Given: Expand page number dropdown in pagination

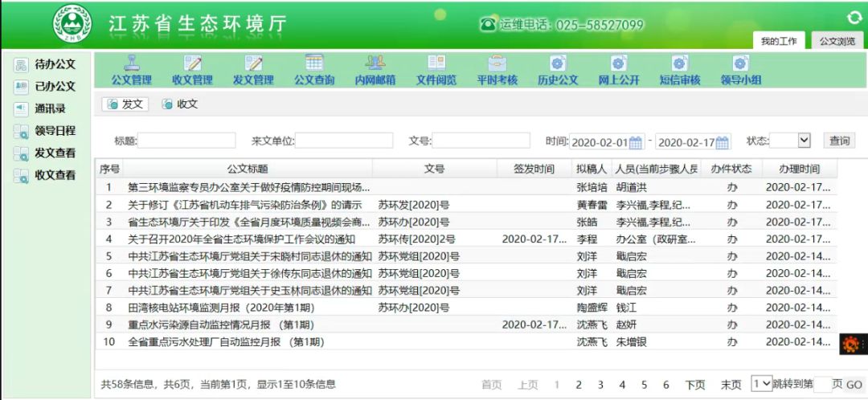Looking at the screenshot, I should pyautogui.click(x=761, y=383).
